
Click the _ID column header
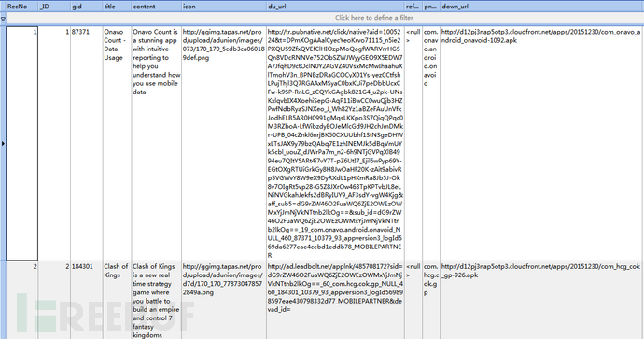(54, 7)
